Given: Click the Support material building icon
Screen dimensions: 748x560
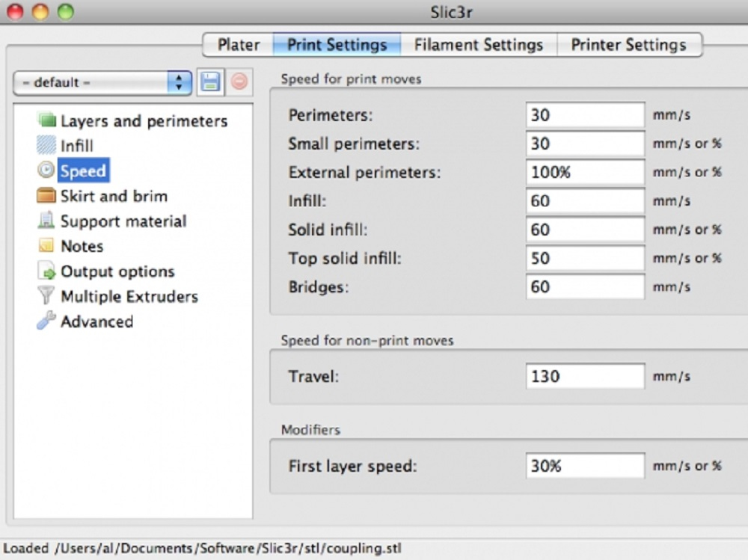Looking at the screenshot, I should click(46, 221).
